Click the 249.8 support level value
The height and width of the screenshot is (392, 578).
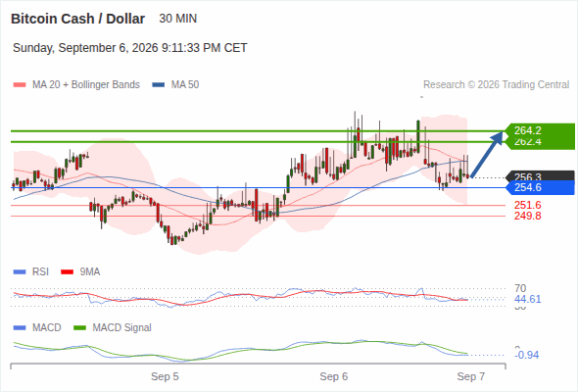click(x=528, y=216)
